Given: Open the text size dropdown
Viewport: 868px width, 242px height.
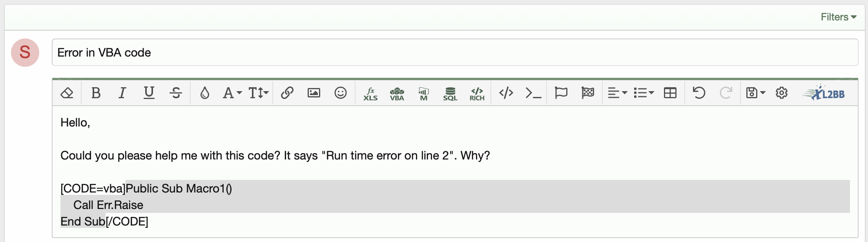Looking at the screenshot, I should [259, 93].
